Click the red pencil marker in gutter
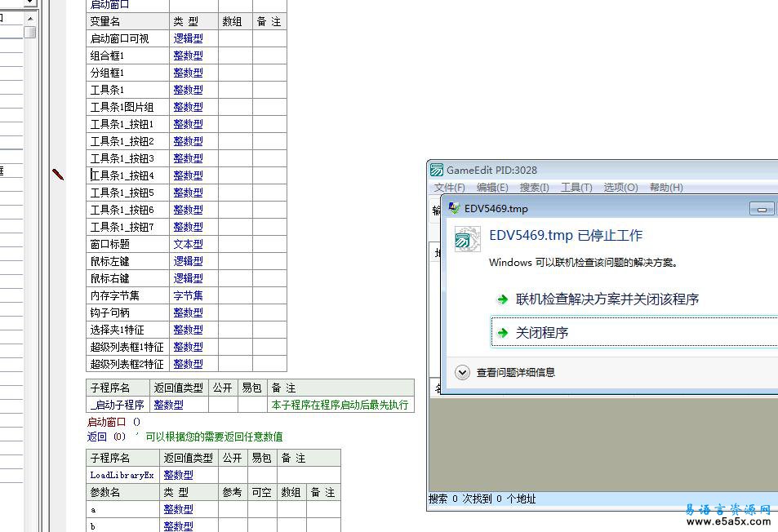The width and height of the screenshot is (778, 532). (58, 174)
